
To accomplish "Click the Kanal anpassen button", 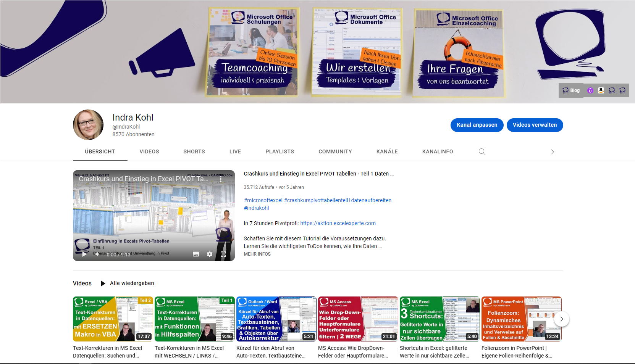I will 477,125.
